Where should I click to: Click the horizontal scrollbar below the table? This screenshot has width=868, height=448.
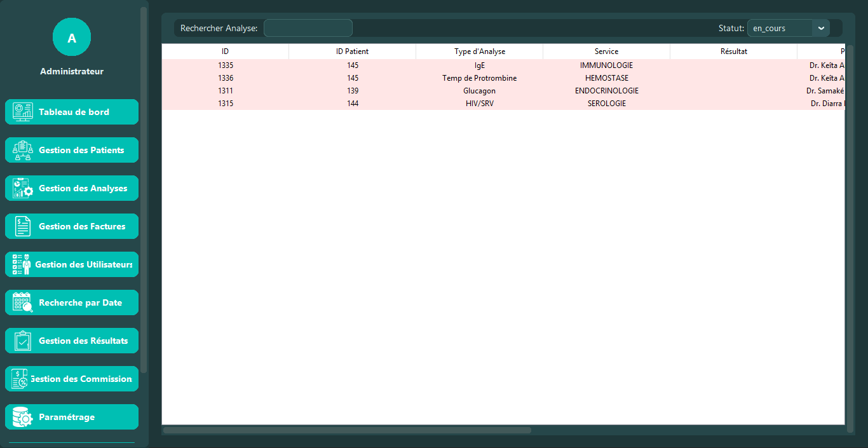coord(346,430)
